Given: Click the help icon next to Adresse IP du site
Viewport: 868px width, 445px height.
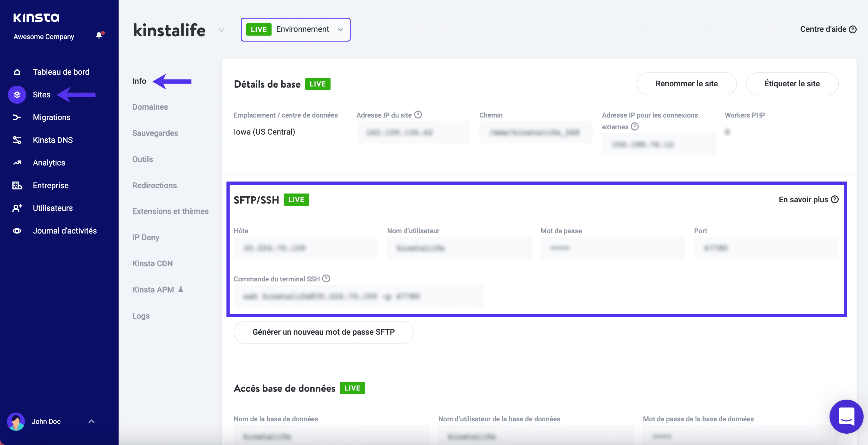Looking at the screenshot, I should [418, 114].
